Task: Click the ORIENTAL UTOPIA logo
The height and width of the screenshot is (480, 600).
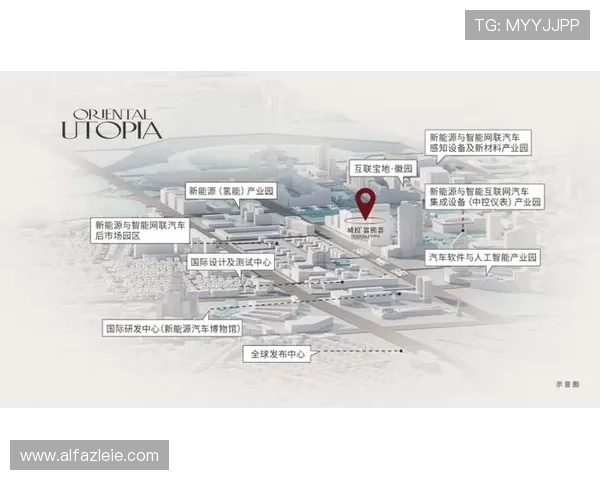Action: tap(111, 123)
